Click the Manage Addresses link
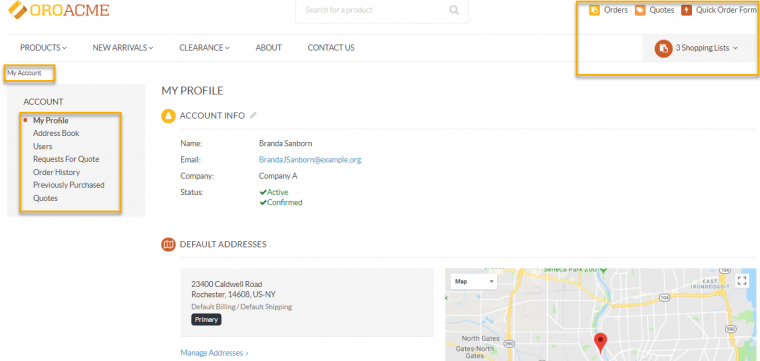This screenshot has height=361, width=760. pyautogui.click(x=214, y=353)
